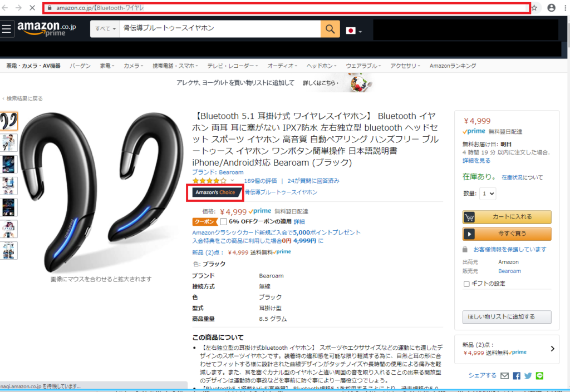Select the first product thumbnail
Viewport: 570px width, 392px height.
[x=8, y=121]
